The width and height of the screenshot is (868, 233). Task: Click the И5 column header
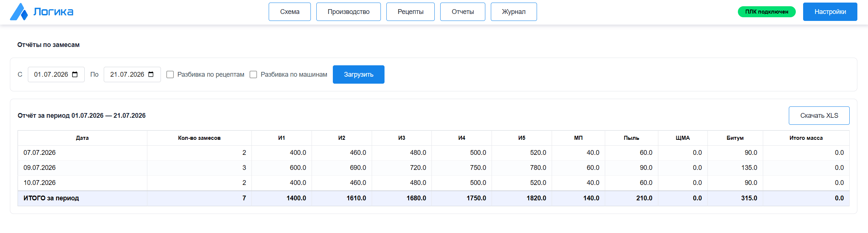522,138
